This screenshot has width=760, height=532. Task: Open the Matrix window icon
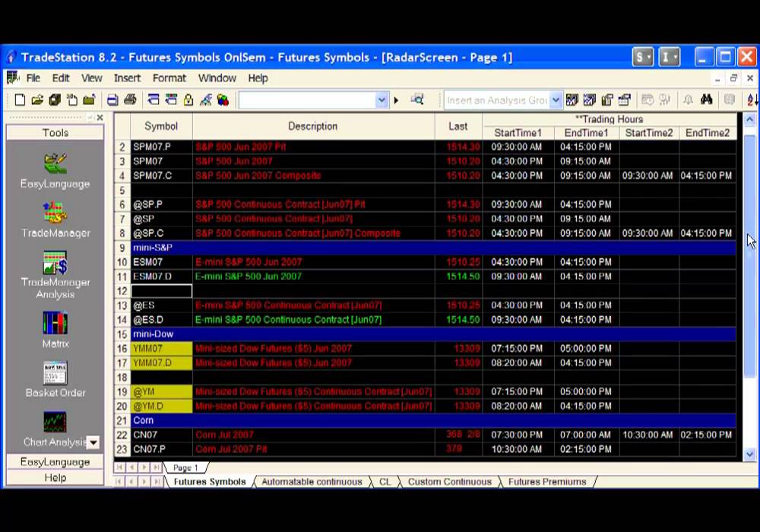click(55, 323)
